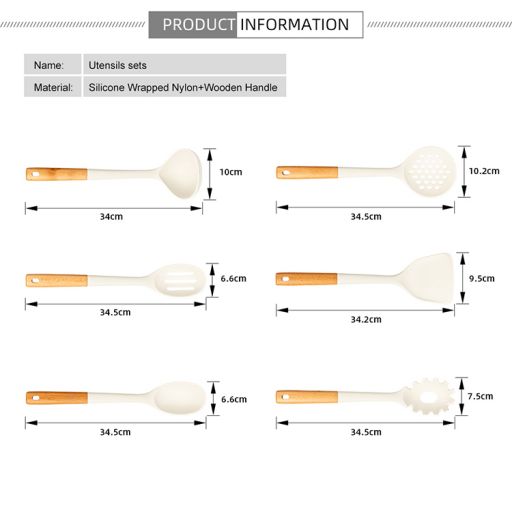Click the 9.5cm turner height label

click(x=482, y=278)
